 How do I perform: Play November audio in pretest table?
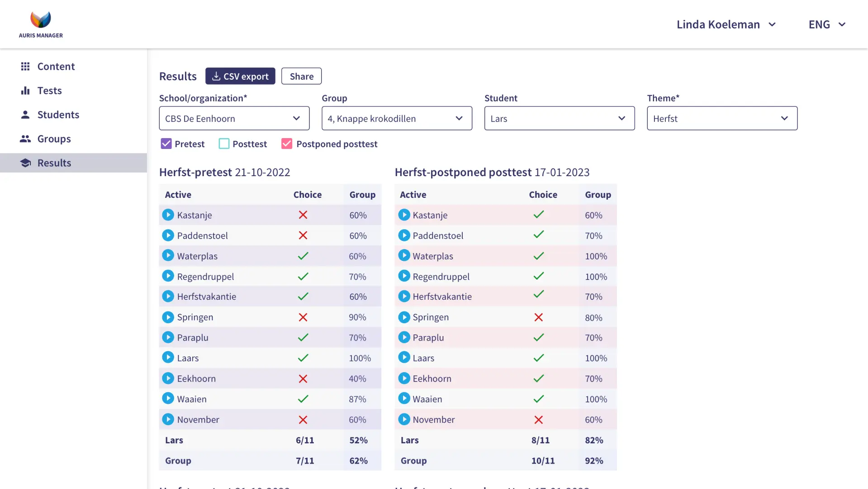click(x=168, y=419)
